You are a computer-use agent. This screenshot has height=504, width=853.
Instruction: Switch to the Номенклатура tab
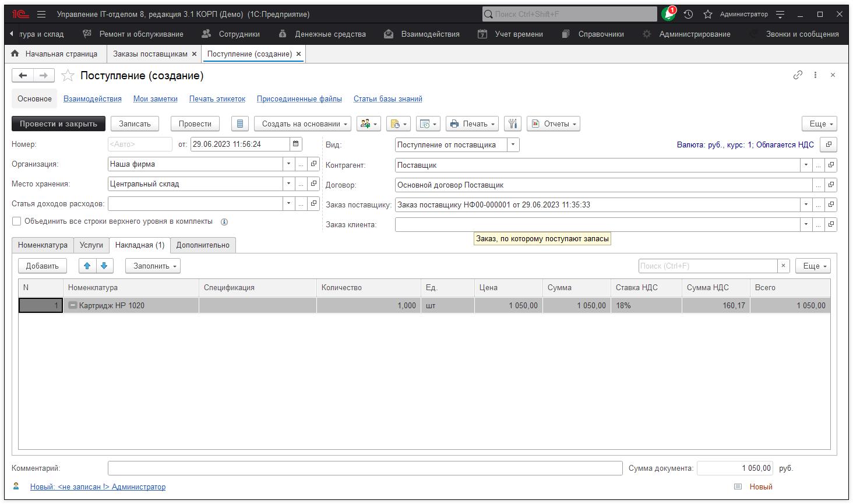[43, 245]
